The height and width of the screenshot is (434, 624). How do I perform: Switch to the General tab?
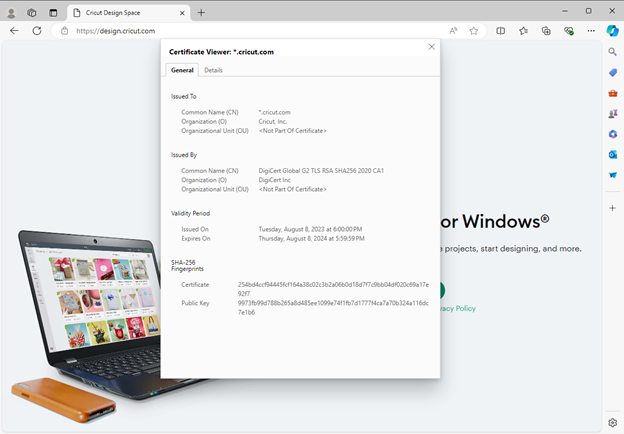[x=182, y=70]
